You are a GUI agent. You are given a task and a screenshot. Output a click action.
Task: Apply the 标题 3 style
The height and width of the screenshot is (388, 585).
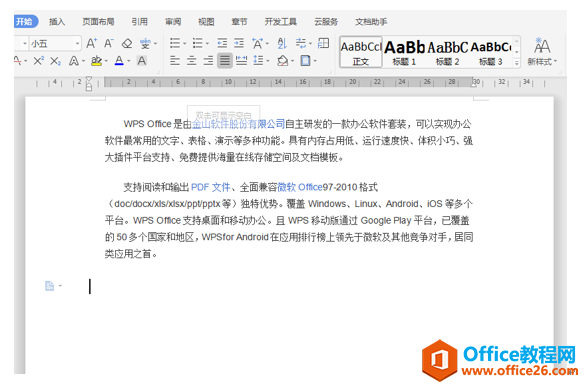tap(491, 52)
